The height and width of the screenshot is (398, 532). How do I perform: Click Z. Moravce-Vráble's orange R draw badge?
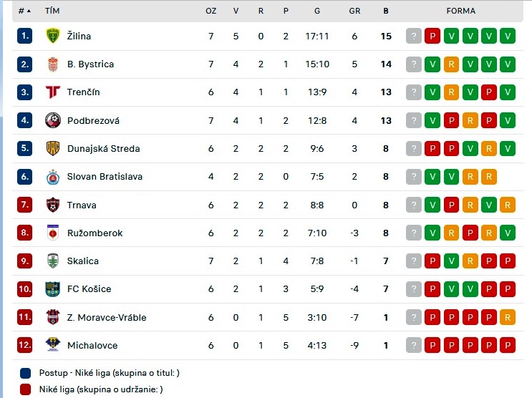508,317
